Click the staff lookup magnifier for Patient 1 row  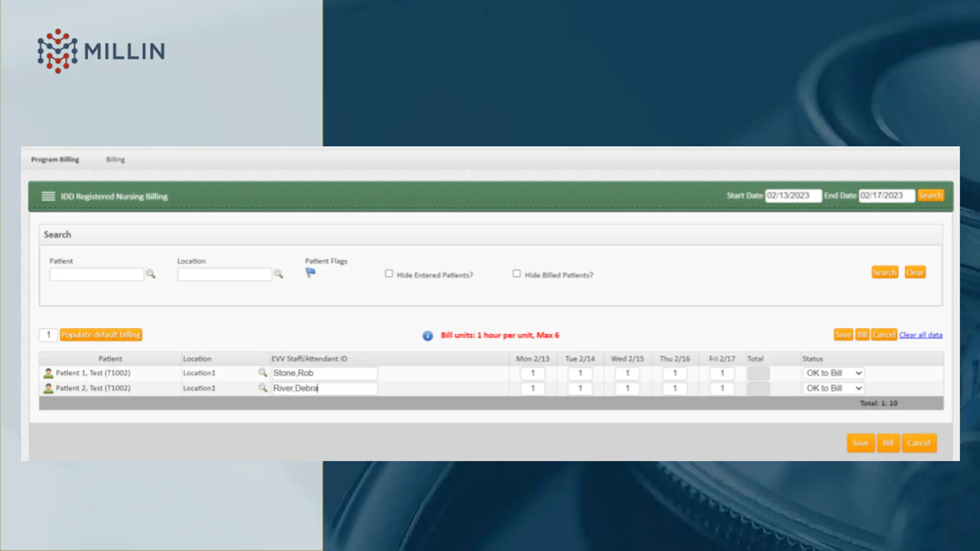point(263,372)
